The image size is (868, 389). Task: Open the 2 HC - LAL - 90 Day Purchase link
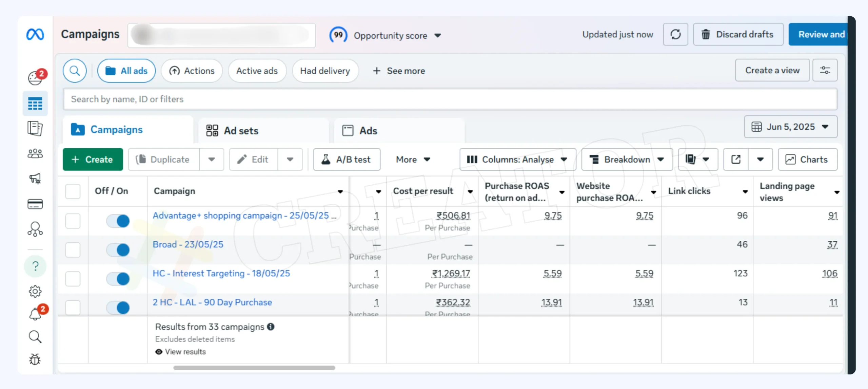tap(212, 302)
